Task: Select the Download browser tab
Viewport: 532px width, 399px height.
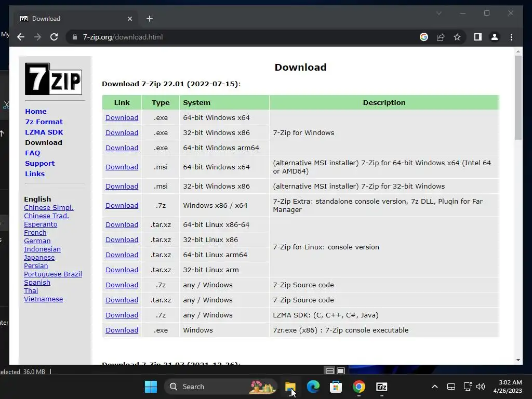Action: (x=76, y=19)
